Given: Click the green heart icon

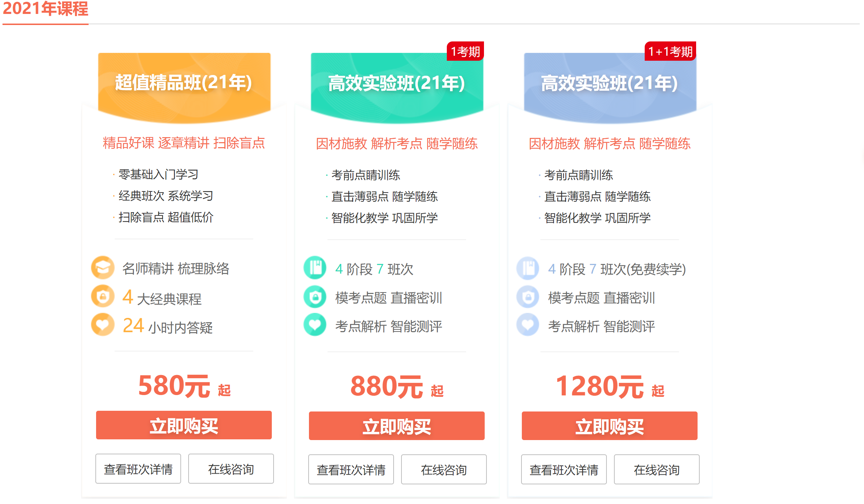Looking at the screenshot, I should [x=315, y=325].
